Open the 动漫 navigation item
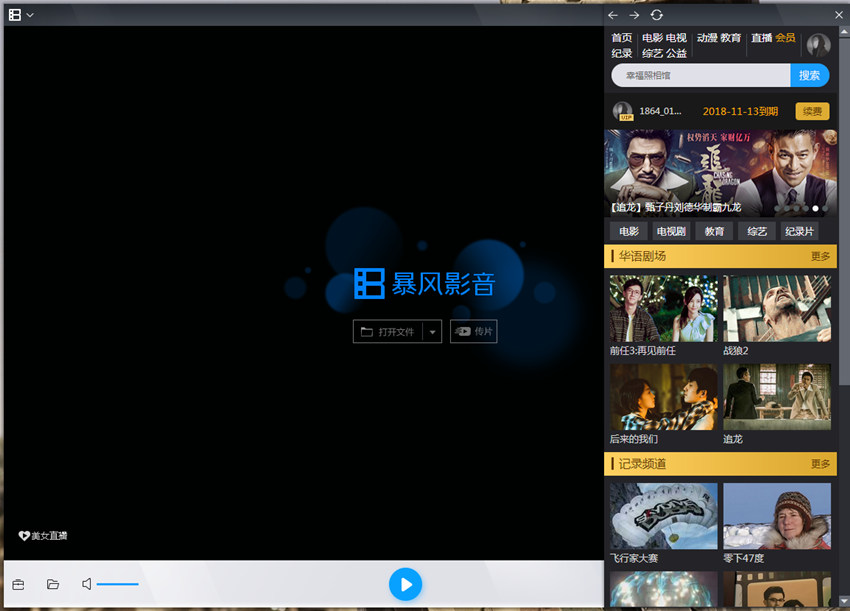The height and width of the screenshot is (611, 850). point(707,38)
